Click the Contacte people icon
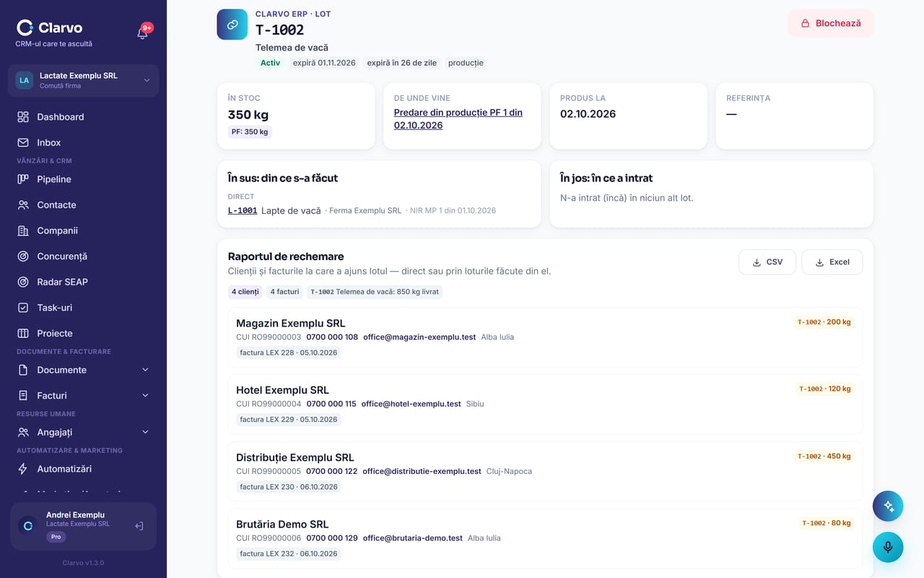This screenshot has width=924, height=578. [x=23, y=205]
